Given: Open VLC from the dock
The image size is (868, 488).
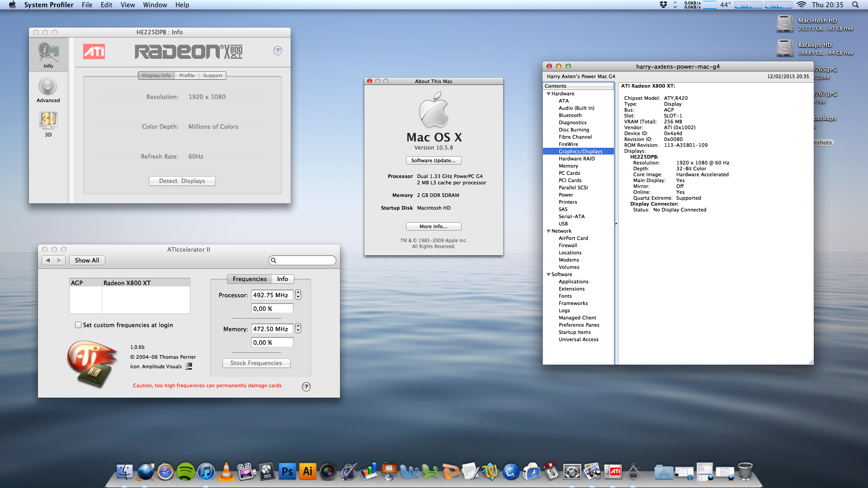Looking at the screenshot, I should click(226, 472).
